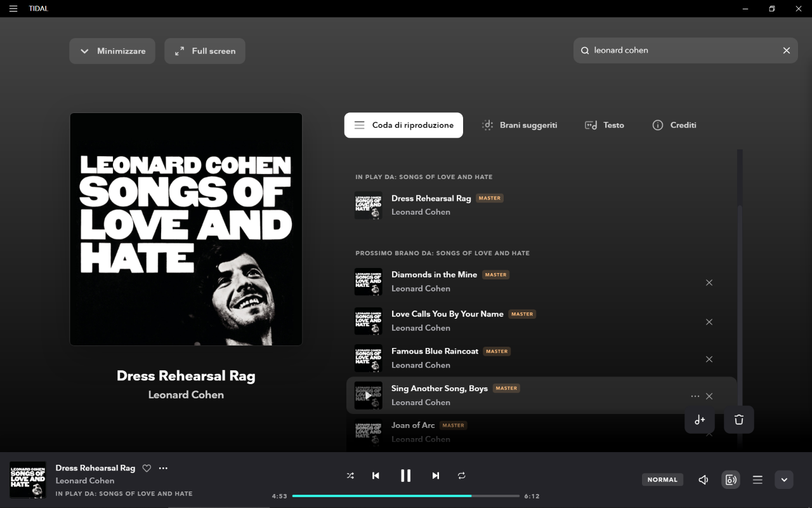This screenshot has width=812, height=508.
Task: Collapse the now playing view chevron
Action: 784,480
